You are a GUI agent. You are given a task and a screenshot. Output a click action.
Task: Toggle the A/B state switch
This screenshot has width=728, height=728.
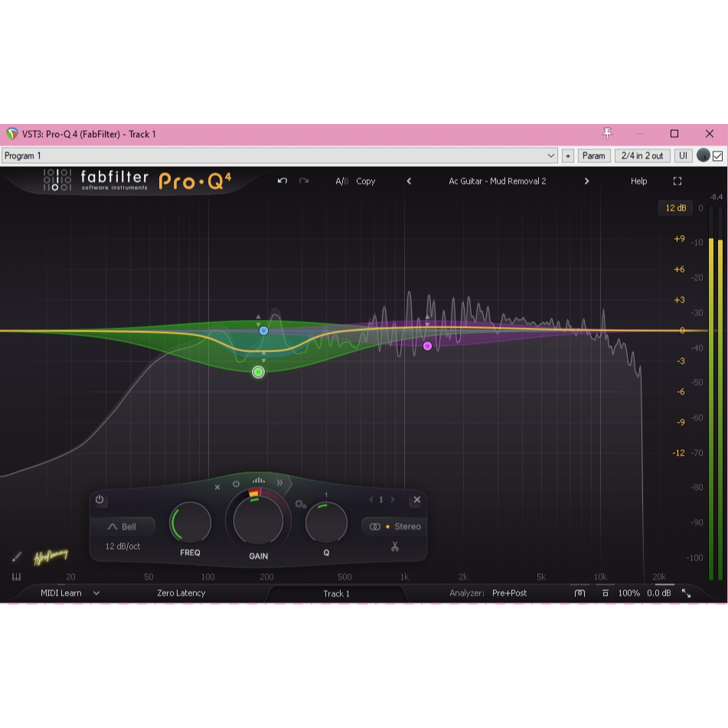click(341, 181)
